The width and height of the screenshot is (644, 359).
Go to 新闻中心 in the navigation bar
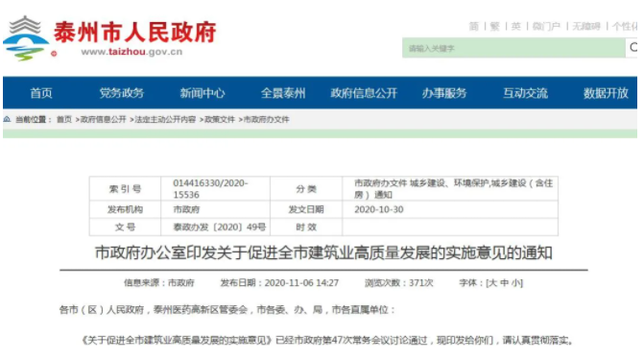[203, 93]
